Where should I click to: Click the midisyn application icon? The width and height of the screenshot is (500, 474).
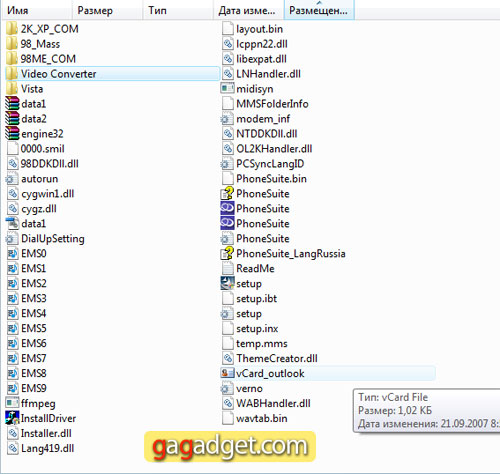pos(227,89)
